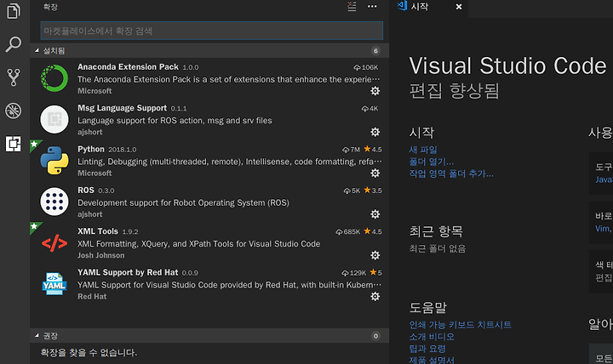This screenshot has width=613, height=364.
Task: Click the YAML file logo
Action: pos(54,284)
